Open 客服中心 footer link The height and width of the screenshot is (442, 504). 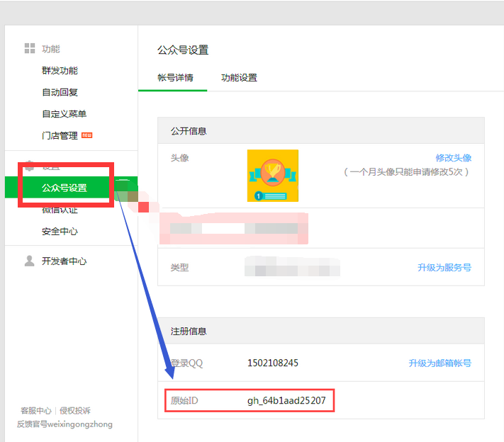pos(35,411)
